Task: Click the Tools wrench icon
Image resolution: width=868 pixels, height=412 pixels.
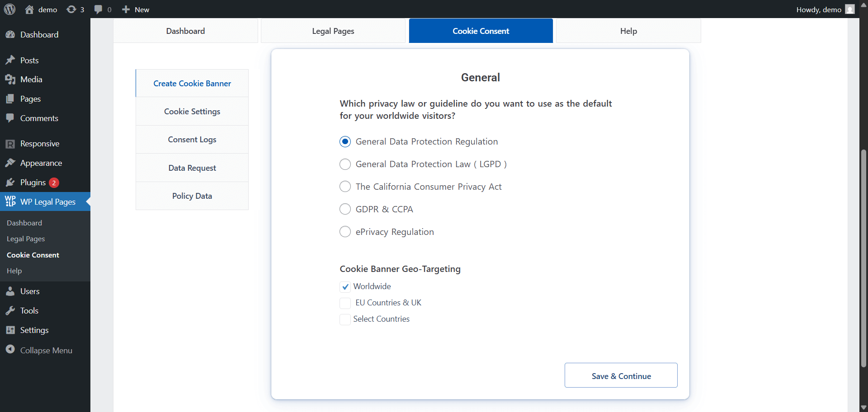Action: tap(10, 311)
